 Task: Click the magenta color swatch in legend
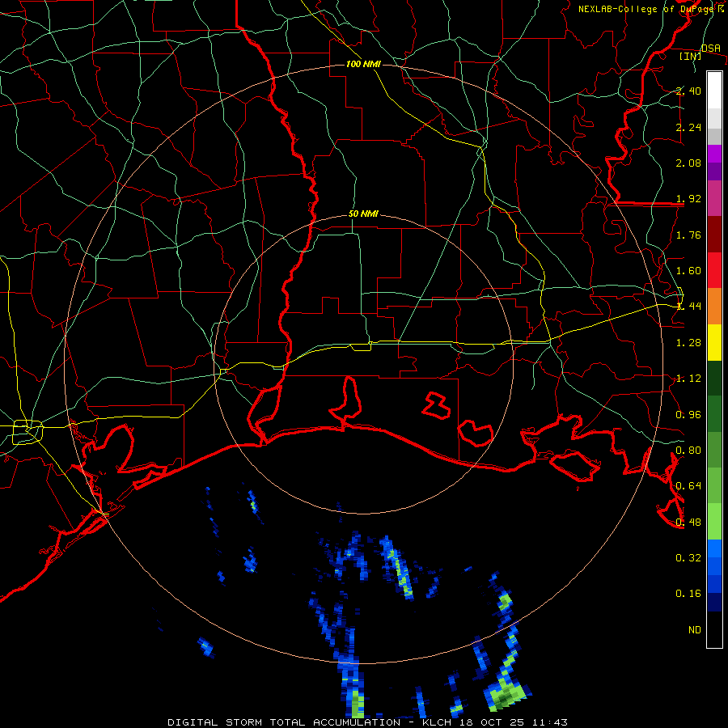[x=714, y=198]
